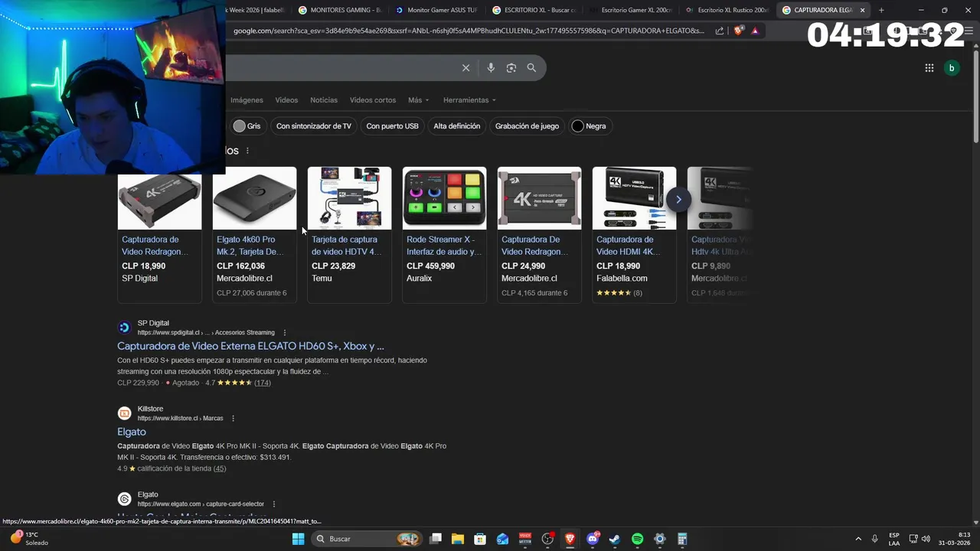Switch to the ESCRITORIO XL Buscar tab
The width and height of the screenshot is (980, 551).
(x=534, y=10)
